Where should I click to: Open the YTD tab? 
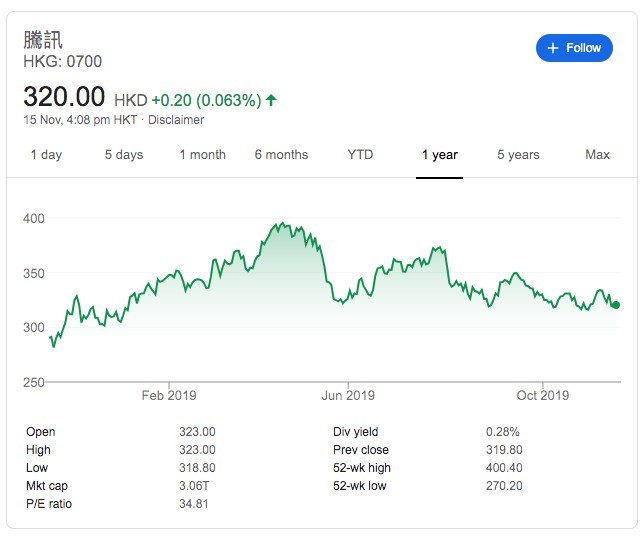click(360, 155)
